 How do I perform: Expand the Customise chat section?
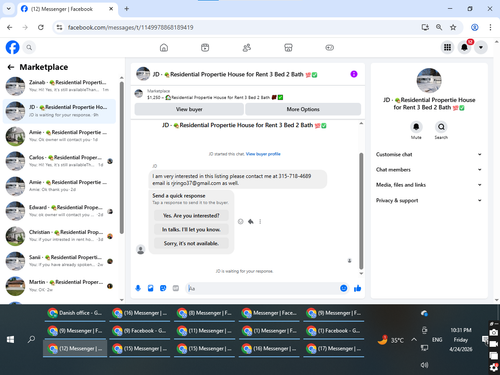(x=429, y=154)
